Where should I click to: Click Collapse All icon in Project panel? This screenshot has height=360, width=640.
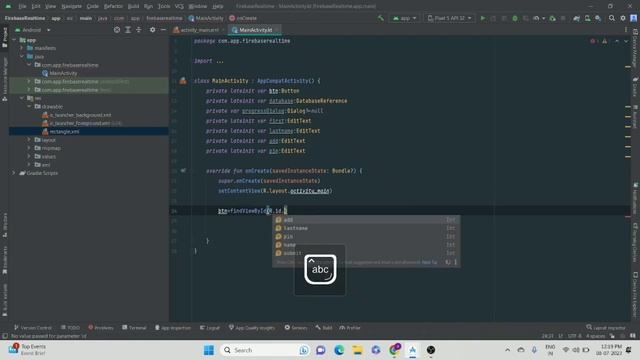pyautogui.click(x=139, y=30)
